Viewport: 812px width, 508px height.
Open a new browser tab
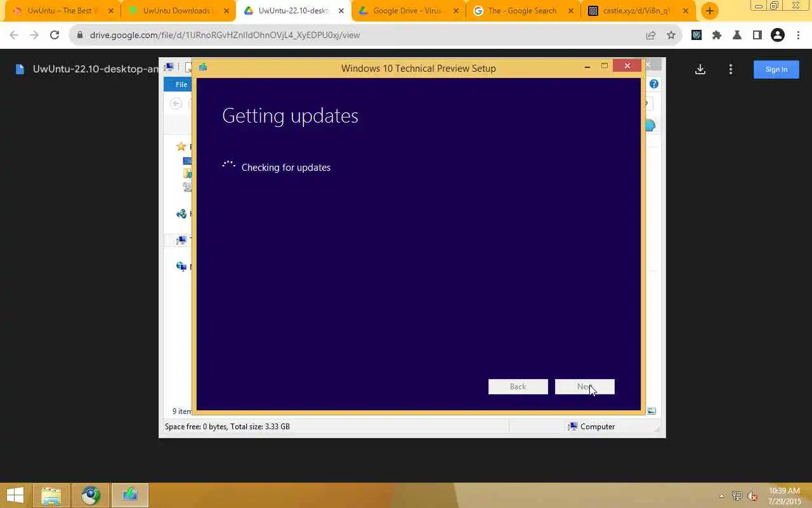710,11
